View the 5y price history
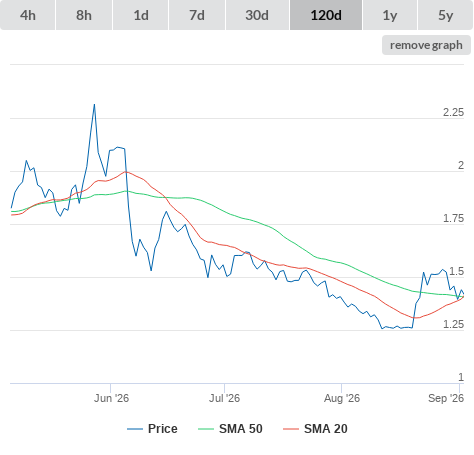Image resolution: width=474 pixels, height=455 pixels. click(x=445, y=15)
